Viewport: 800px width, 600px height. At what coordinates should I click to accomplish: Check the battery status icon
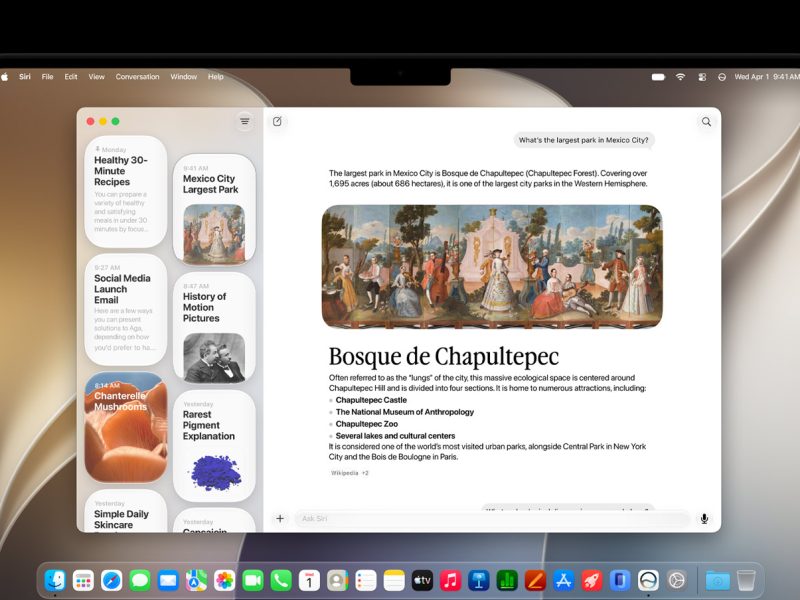[x=658, y=77]
